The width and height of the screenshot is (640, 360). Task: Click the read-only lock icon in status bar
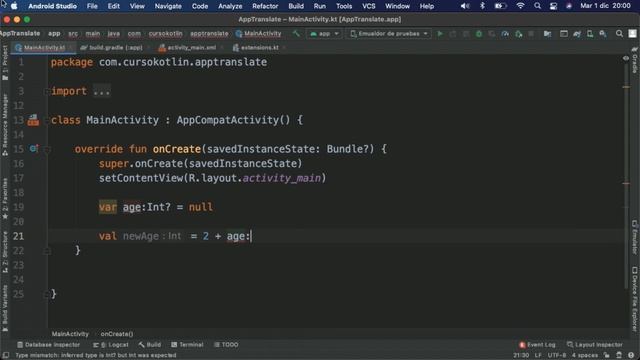click(607, 356)
